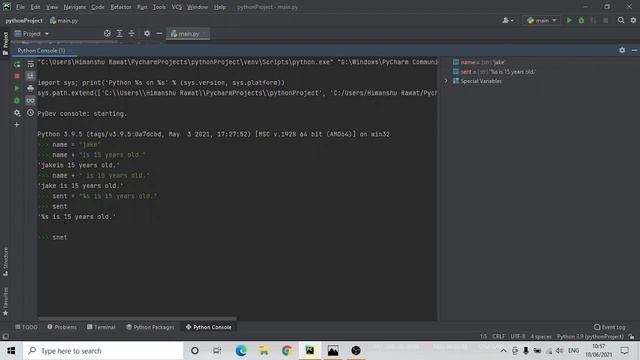Viewport: 640px width, 360px height.
Task: Open the Navigate menu
Action: click(x=75, y=7)
